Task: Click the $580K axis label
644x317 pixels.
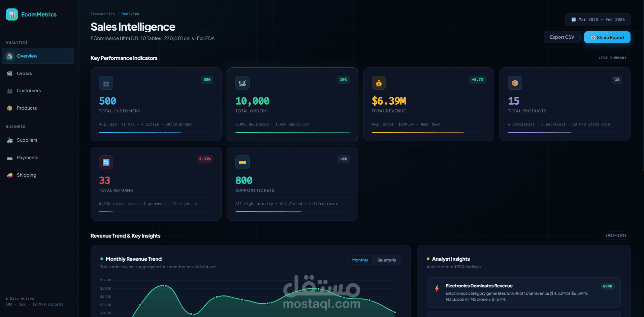Action: (106, 280)
